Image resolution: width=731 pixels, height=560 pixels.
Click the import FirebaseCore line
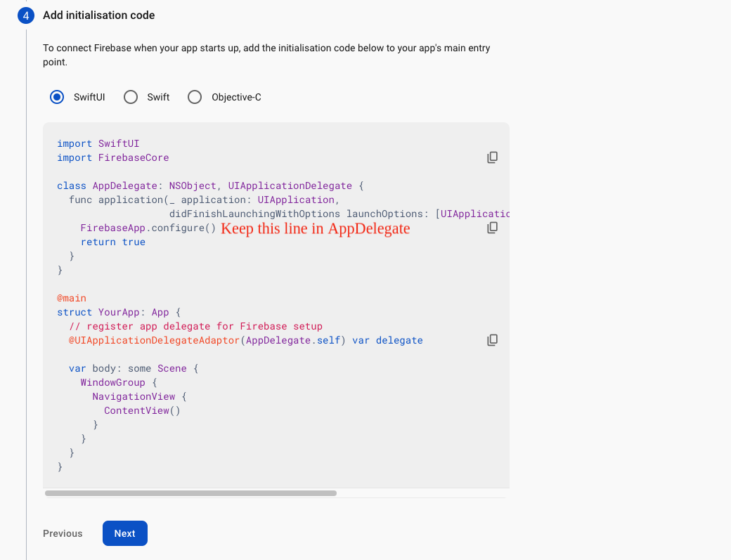112,157
